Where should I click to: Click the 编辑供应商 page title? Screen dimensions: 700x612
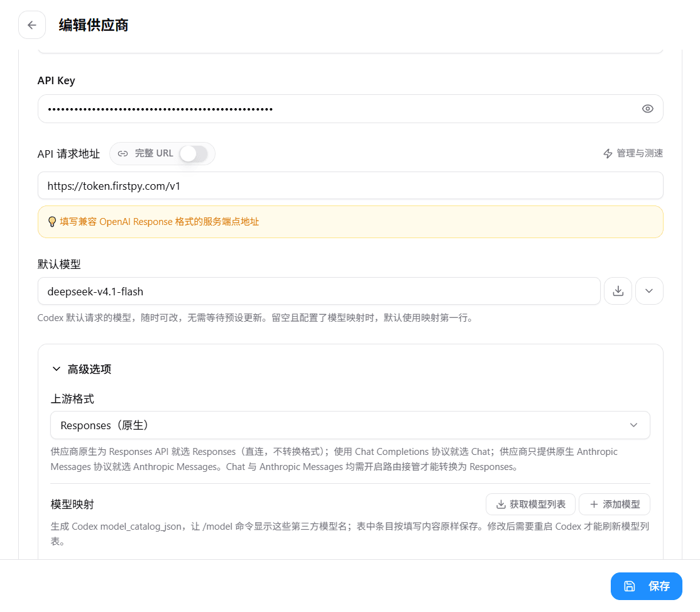[93, 25]
